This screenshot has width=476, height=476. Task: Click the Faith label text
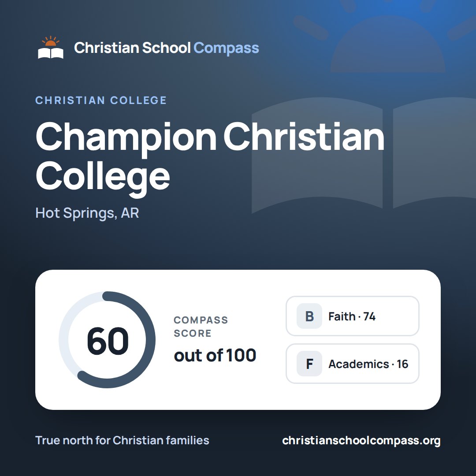[x=342, y=316]
